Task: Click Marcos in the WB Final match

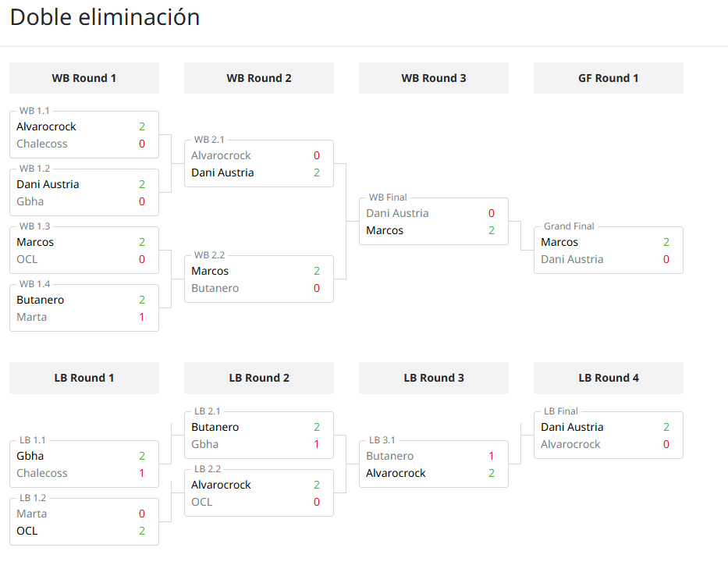Action: pyautogui.click(x=385, y=230)
